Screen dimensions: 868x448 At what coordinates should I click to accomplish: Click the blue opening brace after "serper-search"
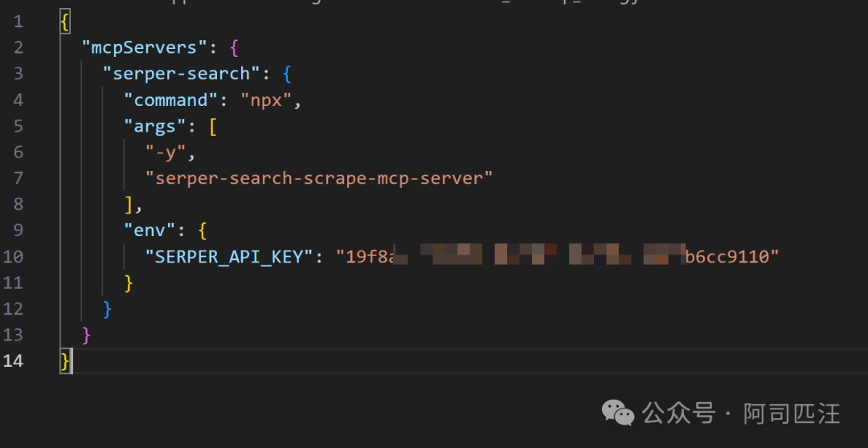tap(287, 74)
